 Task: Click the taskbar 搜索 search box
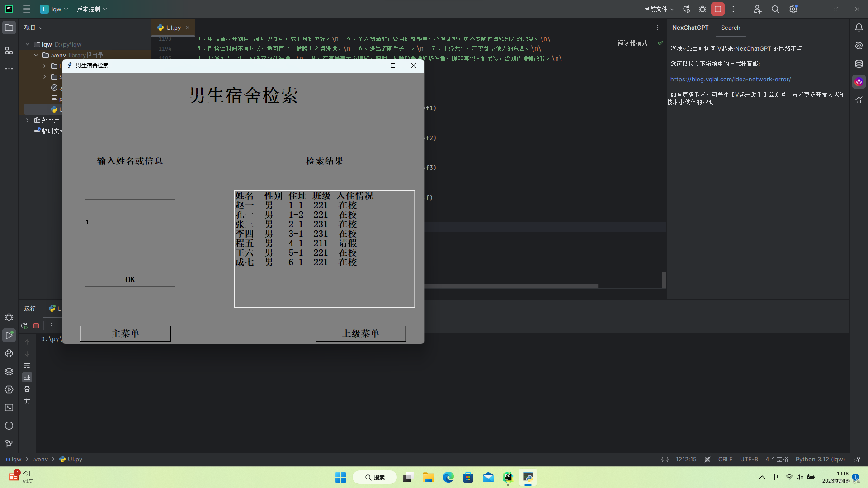(375, 477)
